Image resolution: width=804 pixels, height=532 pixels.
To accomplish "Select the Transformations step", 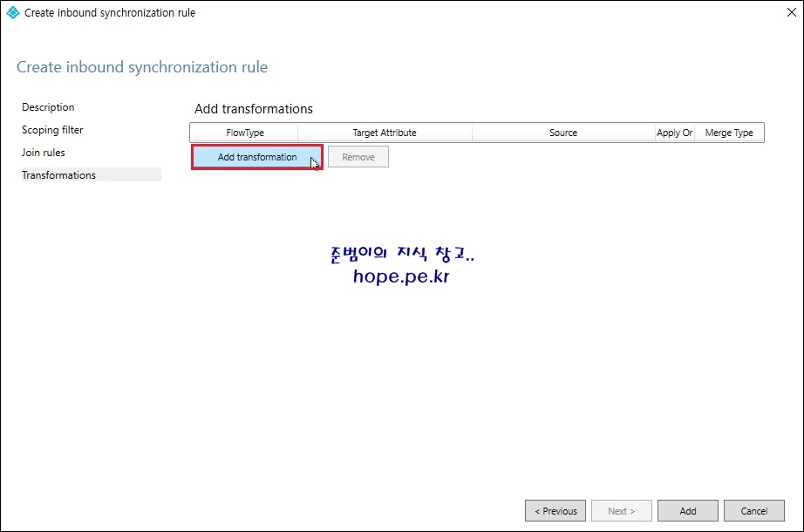I will (x=91, y=175).
